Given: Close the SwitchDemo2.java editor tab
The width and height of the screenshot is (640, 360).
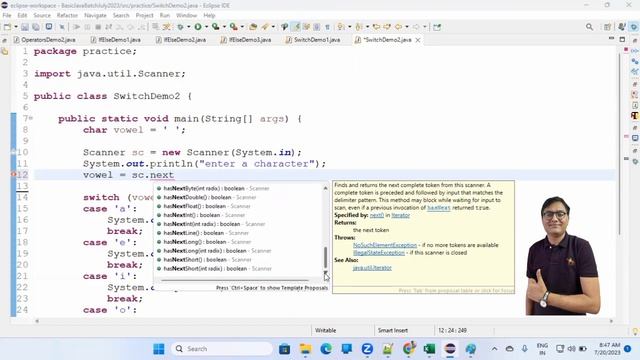Looking at the screenshot, I should [x=418, y=40].
